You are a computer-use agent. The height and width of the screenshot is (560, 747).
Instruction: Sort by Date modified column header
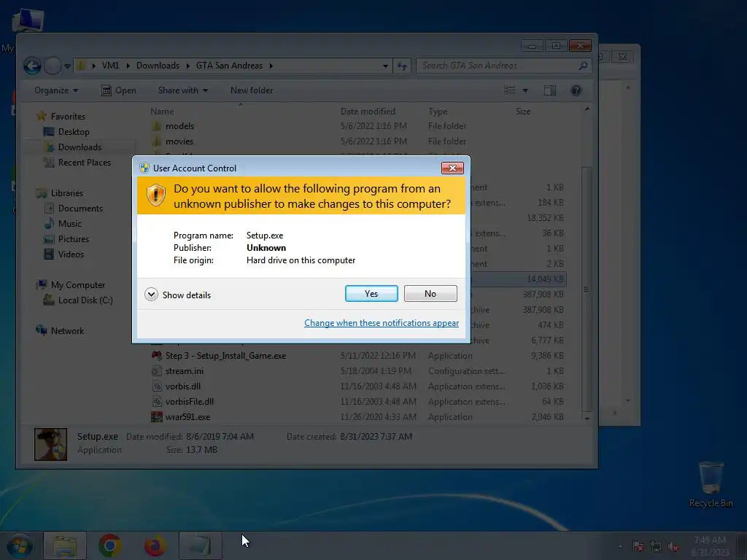coord(368,112)
